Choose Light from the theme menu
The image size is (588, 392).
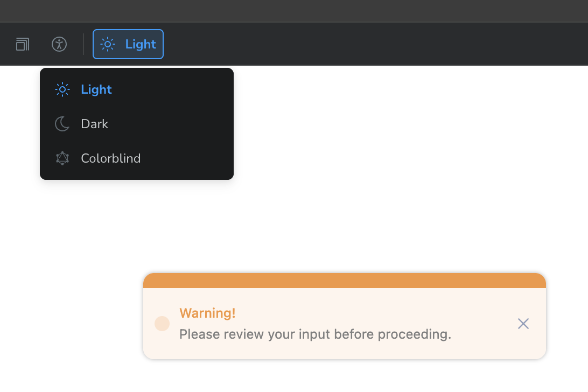coord(96,89)
